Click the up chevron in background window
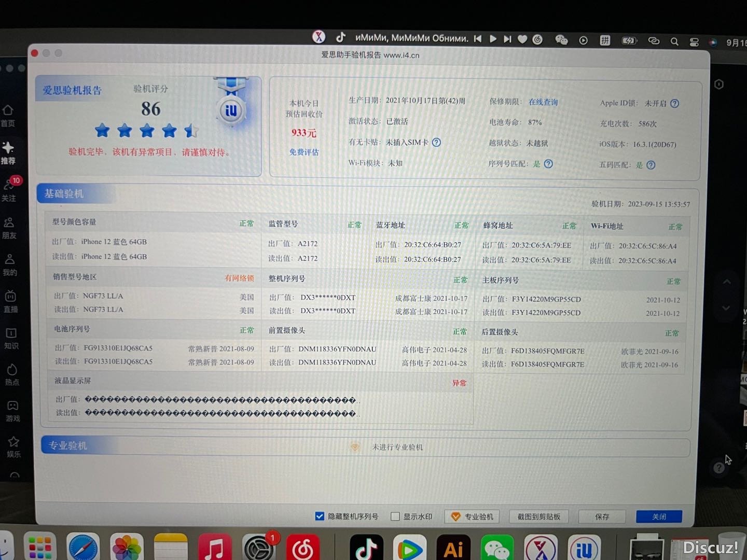747x560 pixels. coord(727,282)
